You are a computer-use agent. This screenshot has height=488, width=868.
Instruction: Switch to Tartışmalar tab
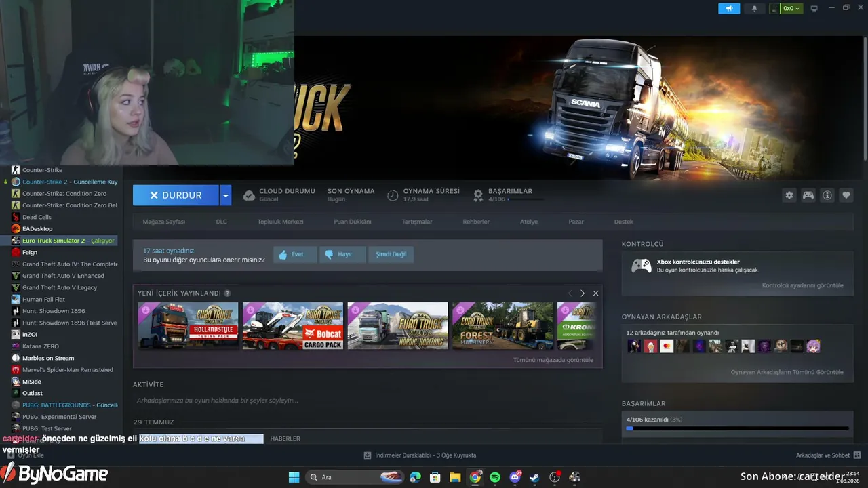(417, 222)
